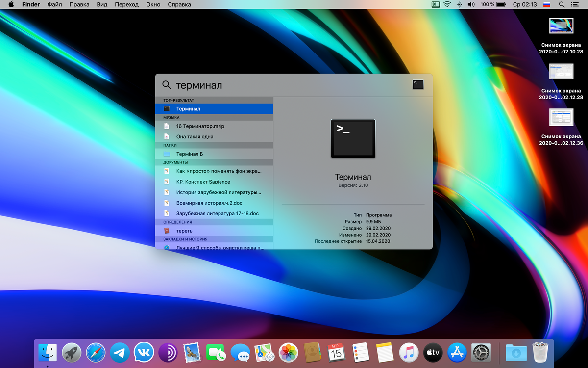
Task: Click the green screen-mirroring status icon
Action: coord(435,4)
